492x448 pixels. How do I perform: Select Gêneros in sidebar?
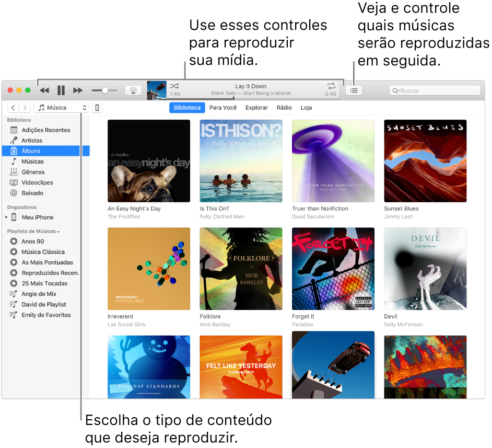tap(46, 172)
